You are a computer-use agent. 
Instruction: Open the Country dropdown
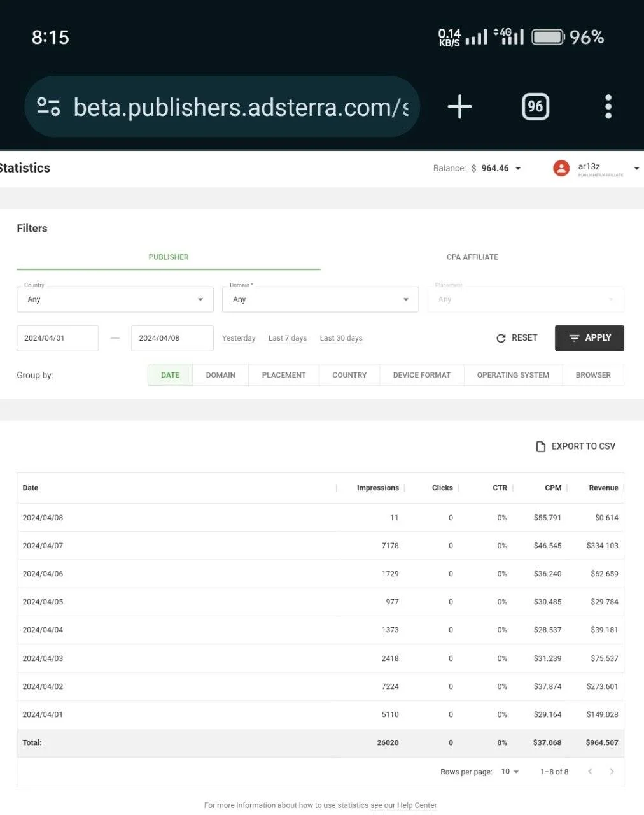[115, 299]
